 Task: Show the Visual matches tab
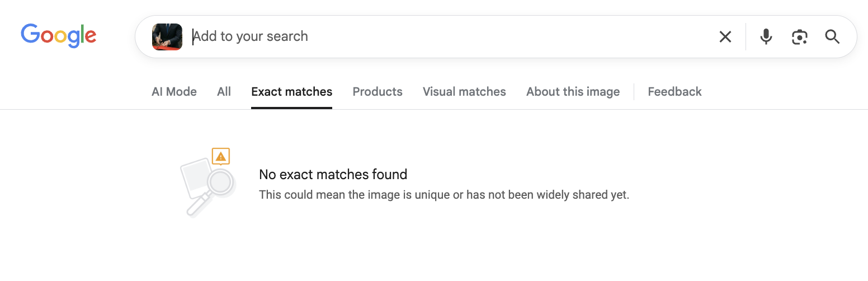[464, 92]
